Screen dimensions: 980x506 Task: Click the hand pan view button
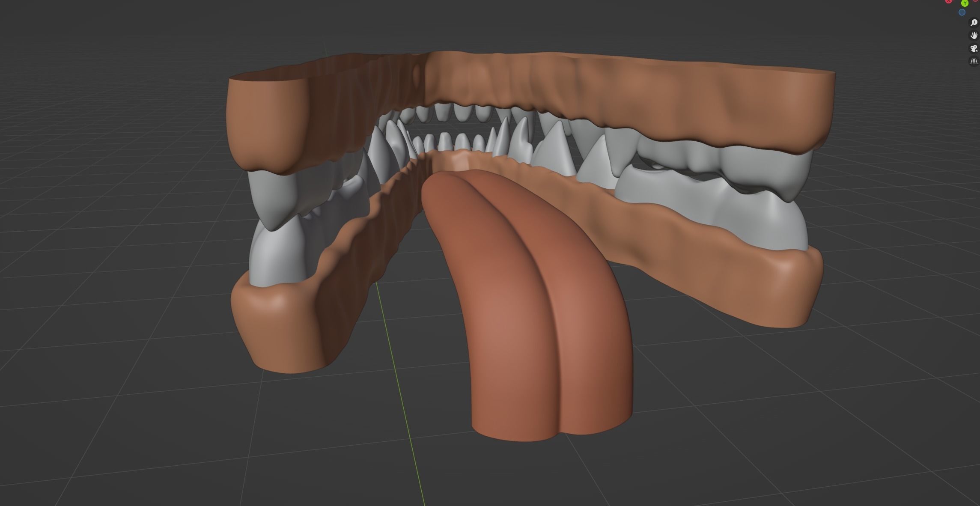coord(974,36)
